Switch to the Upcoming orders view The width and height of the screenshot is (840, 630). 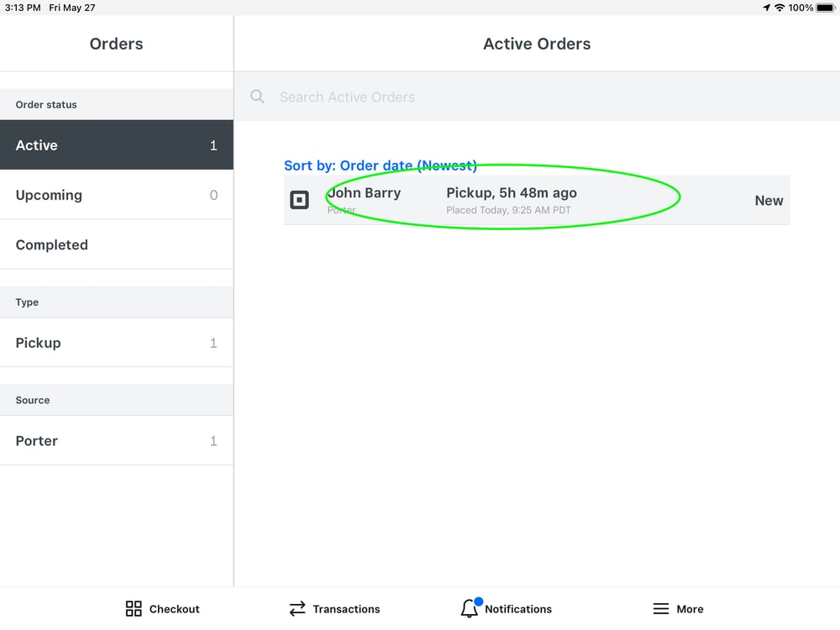pyautogui.click(x=117, y=195)
